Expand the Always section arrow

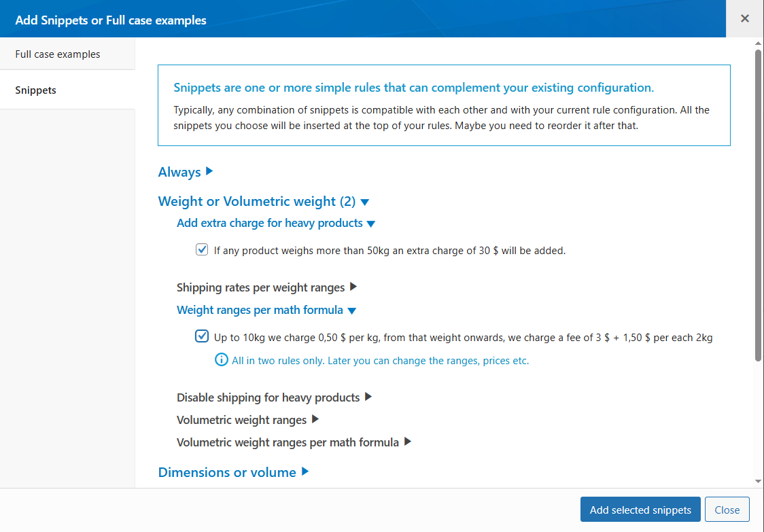pyautogui.click(x=209, y=172)
